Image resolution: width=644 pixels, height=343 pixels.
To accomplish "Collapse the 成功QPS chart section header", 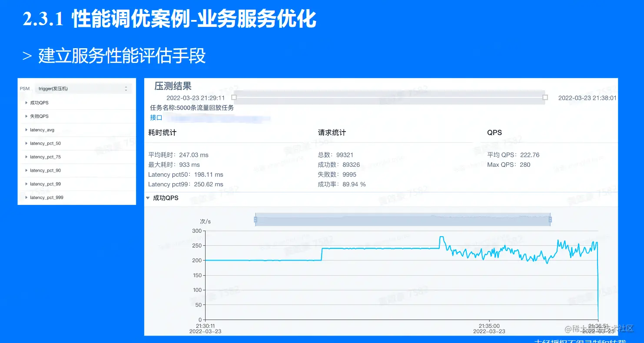I will [x=163, y=198].
